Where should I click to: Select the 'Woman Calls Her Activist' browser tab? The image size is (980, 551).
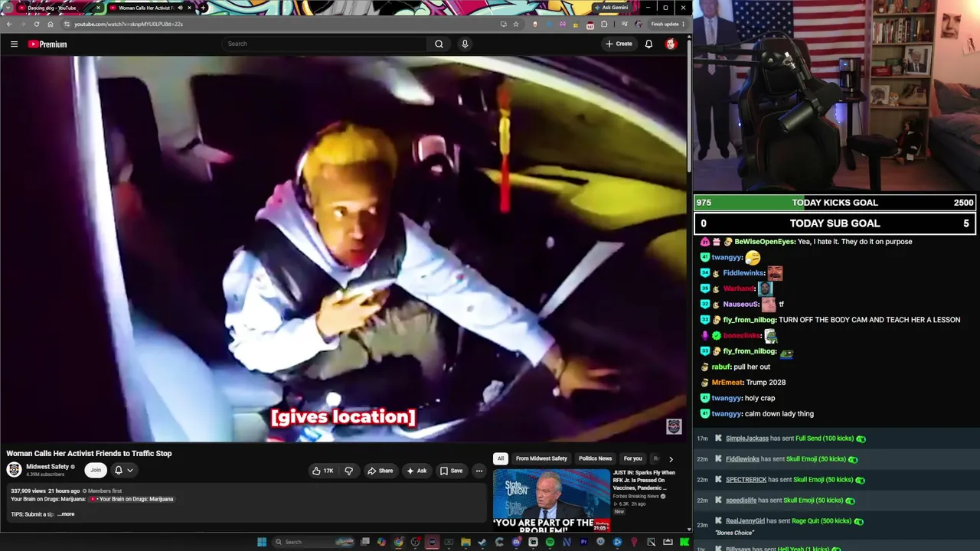[150, 8]
